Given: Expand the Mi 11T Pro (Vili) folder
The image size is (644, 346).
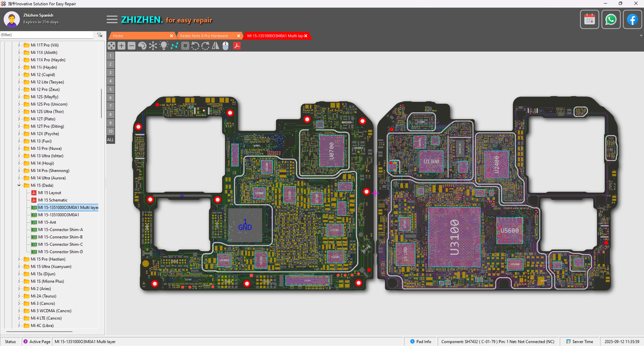Looking at the screenshot, I should pyautogui.click(x=19, y=45).
